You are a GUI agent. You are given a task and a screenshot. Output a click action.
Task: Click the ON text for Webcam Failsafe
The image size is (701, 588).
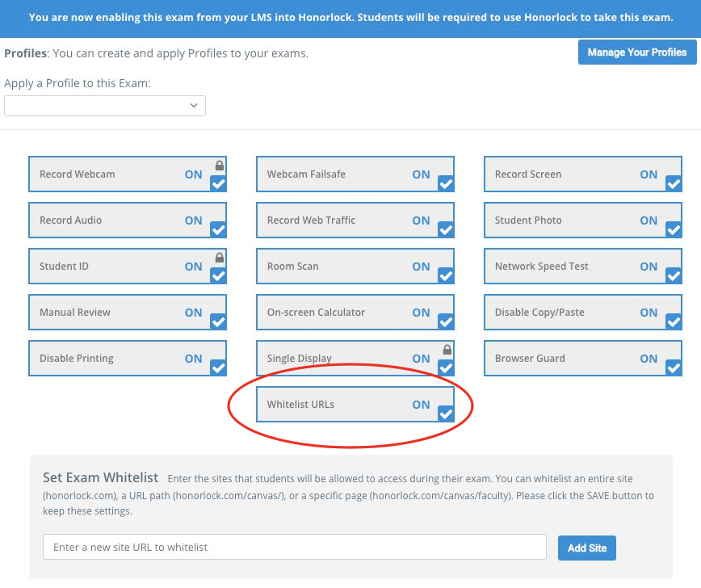[x=421, y=174]
